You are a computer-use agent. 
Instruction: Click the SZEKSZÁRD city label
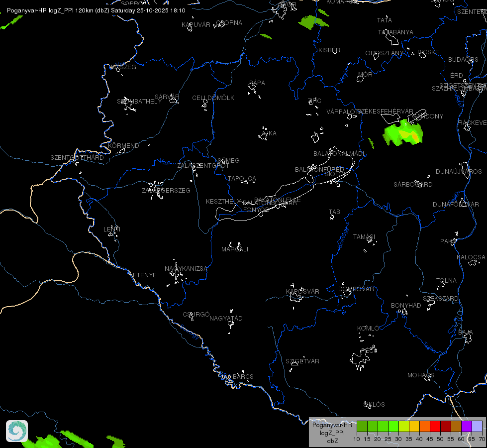[440, 299]
